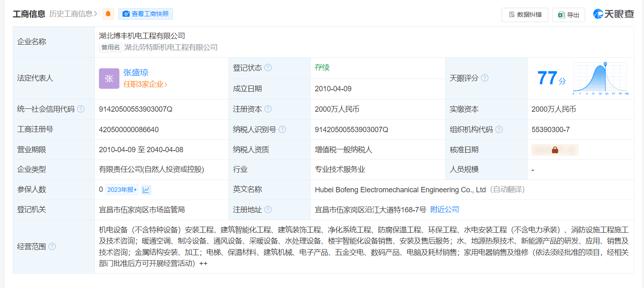
Task: Click the 经营范围 business scope paragraph
Action: pyautogui.click(x=364, y=247)
